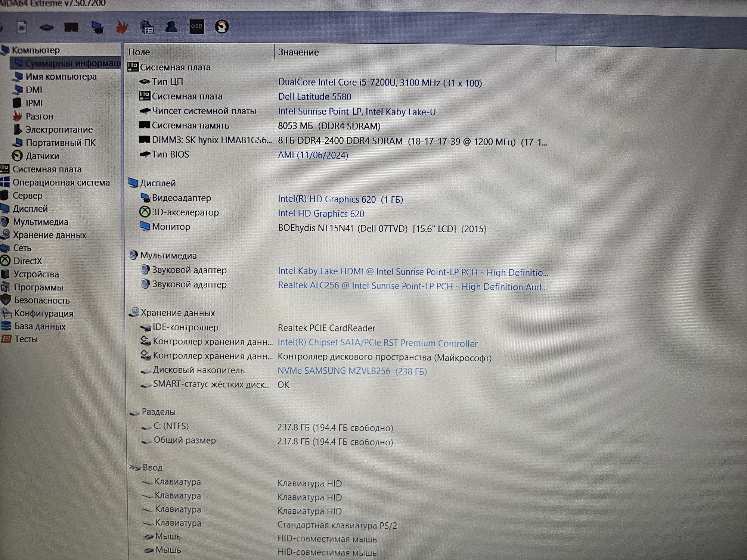Open Intel(R) HD Graphics 620 (1 ГБ) link

[x=341, y=199]
